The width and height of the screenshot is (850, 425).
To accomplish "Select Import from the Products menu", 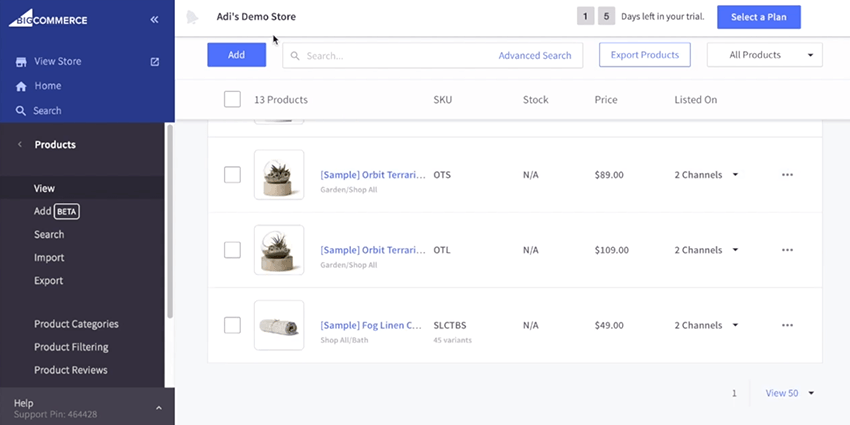I will pos(49,258).
